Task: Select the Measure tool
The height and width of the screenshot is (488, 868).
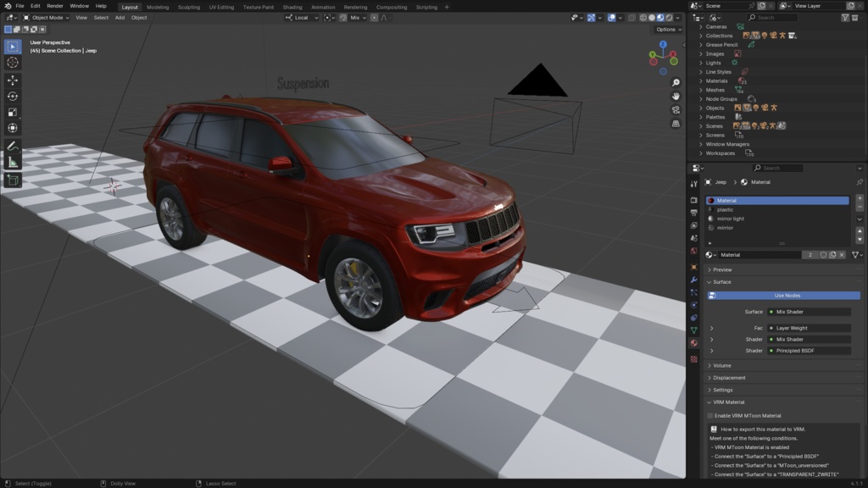Action: coord(13,162)
